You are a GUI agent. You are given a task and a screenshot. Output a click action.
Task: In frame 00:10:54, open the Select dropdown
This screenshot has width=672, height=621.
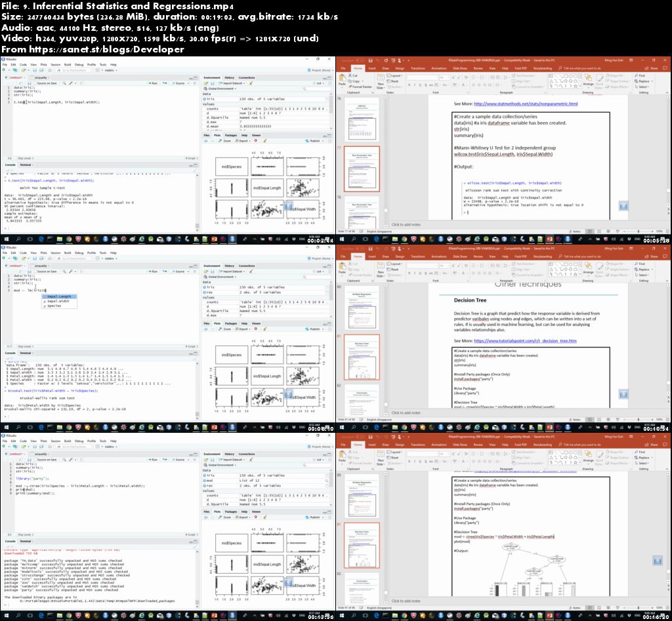pyautogui.click(x=642, y=275)
